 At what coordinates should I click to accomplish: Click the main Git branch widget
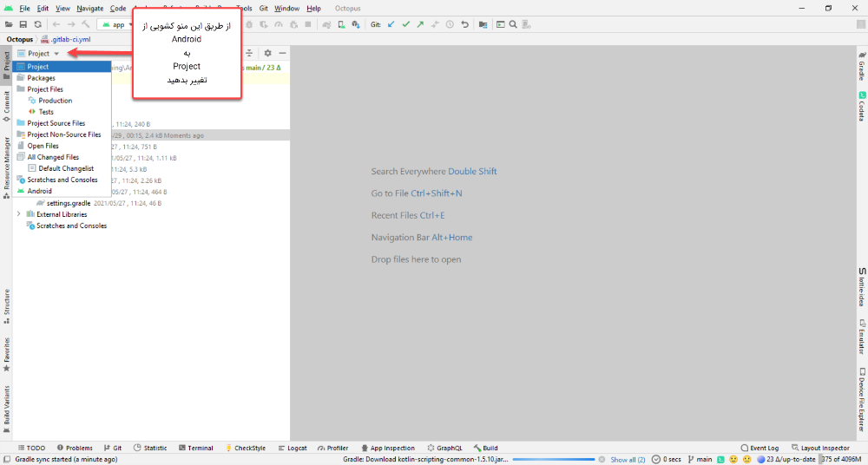click(700, 460)
